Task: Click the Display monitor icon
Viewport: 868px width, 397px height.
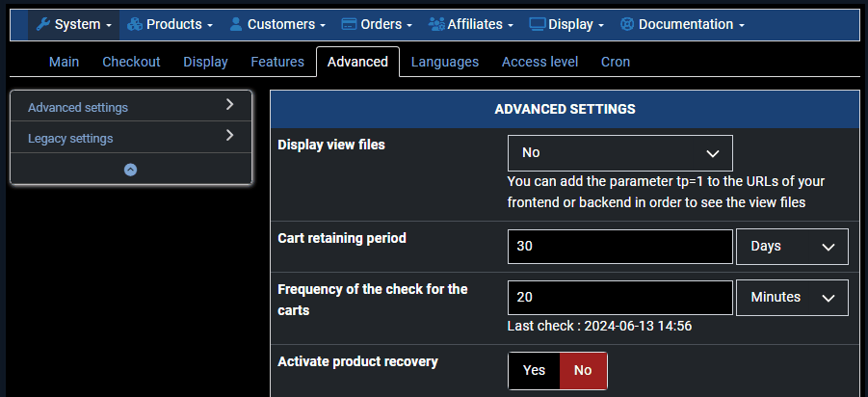Action: (538, 24)
